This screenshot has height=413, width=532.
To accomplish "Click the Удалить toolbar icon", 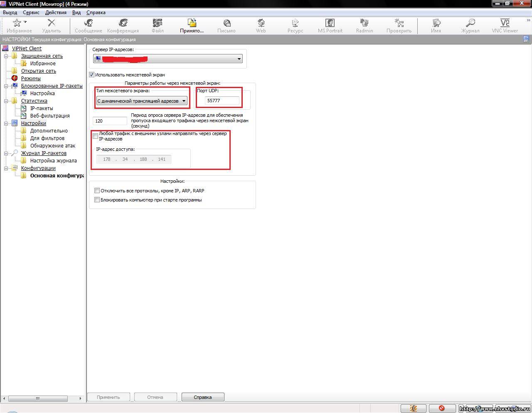I will pos(51,23).
